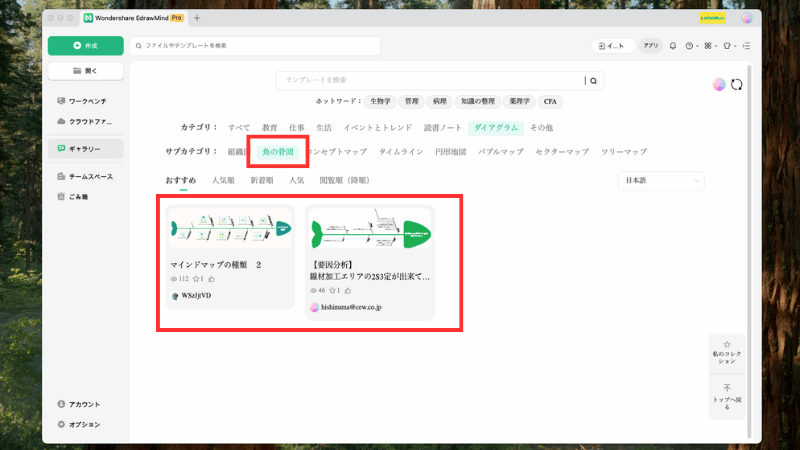Open the 【要因分析】 fishbone template thumbnail
This screenshot has width=800, height=450.
tap(369, 229)
